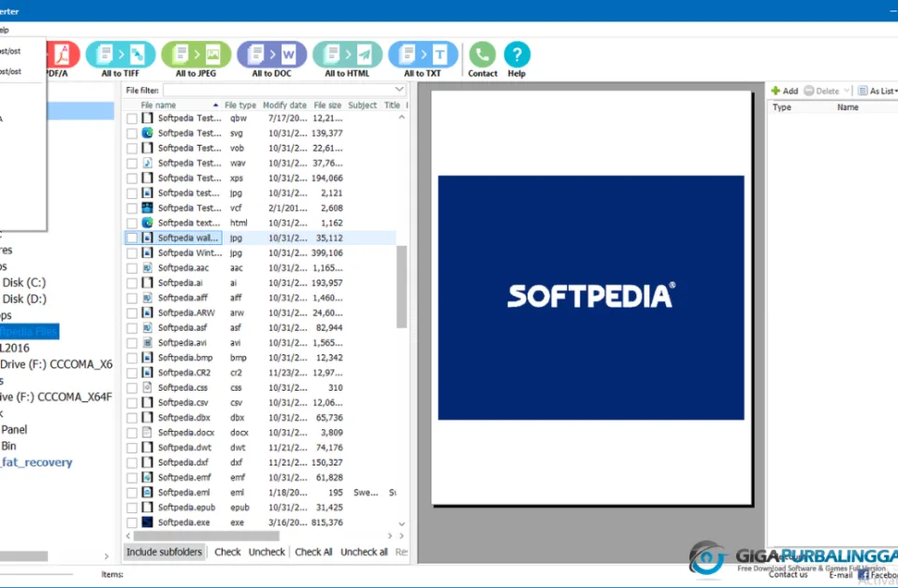This screenshot has height=588, width=898.
Task: Check the box for the svg file
Action: [x=132, y=134]
